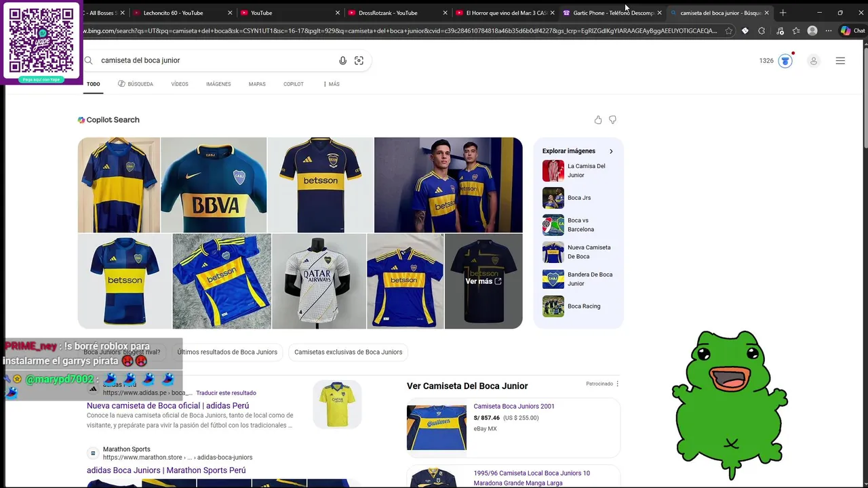This screenshot has width=868, height=488.
Task: Add page to favorites star icon
Action: pos(729,30)
